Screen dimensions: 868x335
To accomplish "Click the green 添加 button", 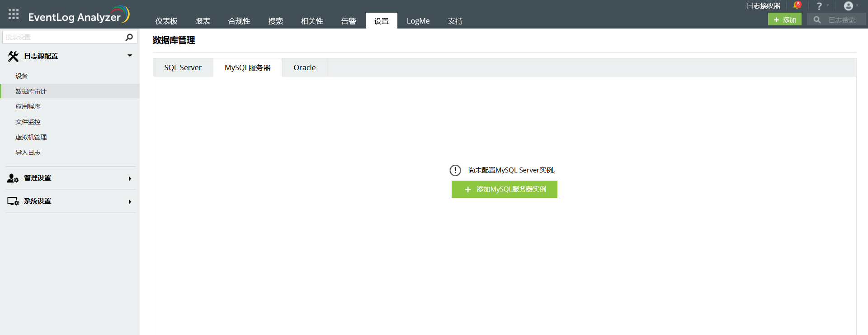I will pyautogui.click(x=785, y=19).
